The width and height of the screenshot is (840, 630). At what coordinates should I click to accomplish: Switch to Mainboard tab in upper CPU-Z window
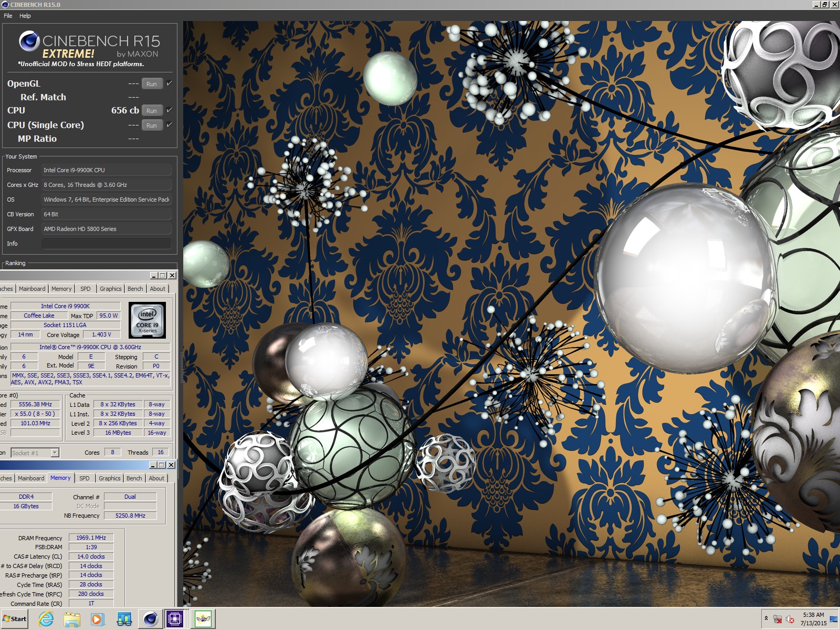[32, 289]
